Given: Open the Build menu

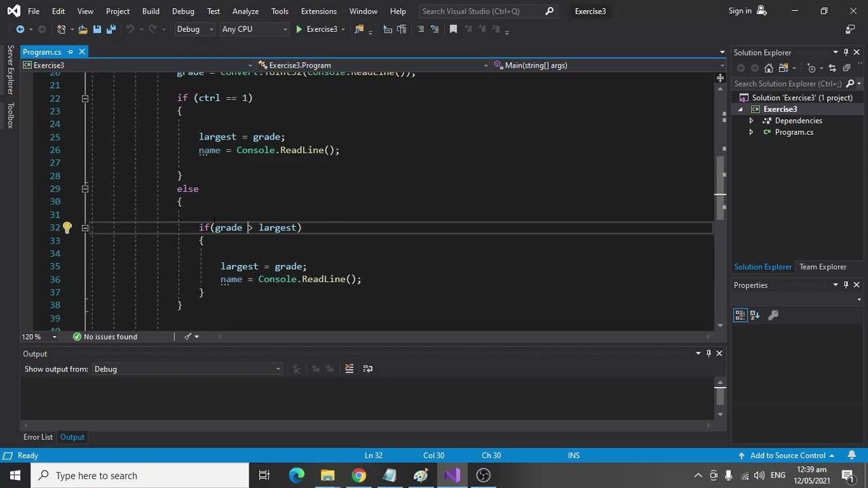Looking at the screenshot, I should (x=151, y=11).
